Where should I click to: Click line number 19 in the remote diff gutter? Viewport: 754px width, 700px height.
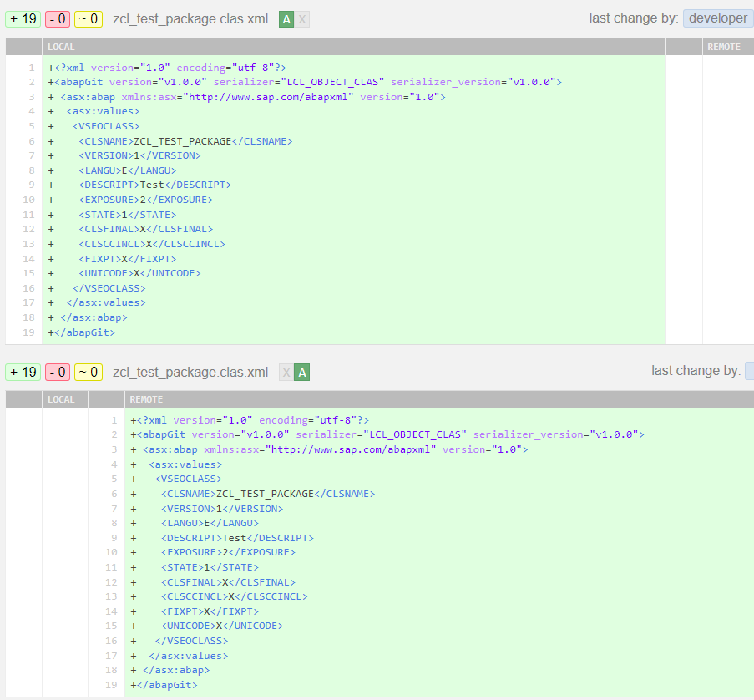pyautogui.click(x=114, y=684)
